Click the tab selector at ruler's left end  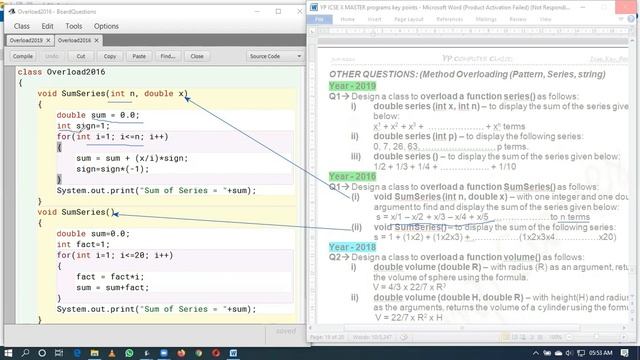pos(312,31)
